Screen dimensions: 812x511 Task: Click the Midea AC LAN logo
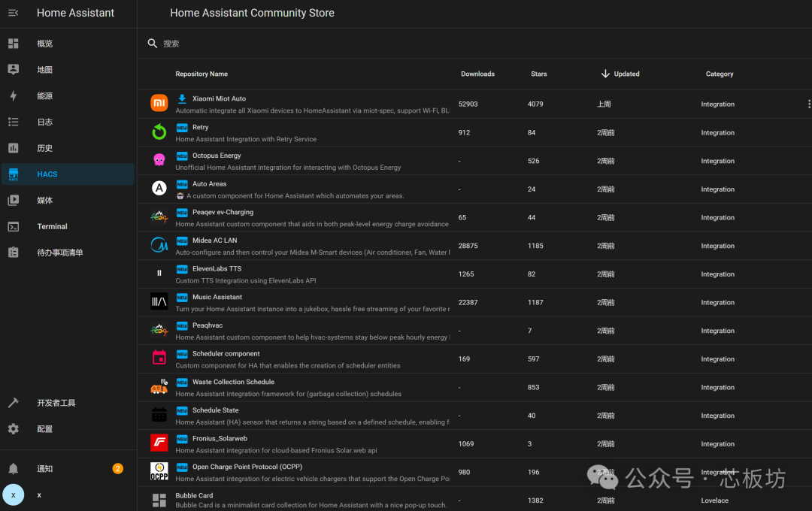(x=159, y=245)
